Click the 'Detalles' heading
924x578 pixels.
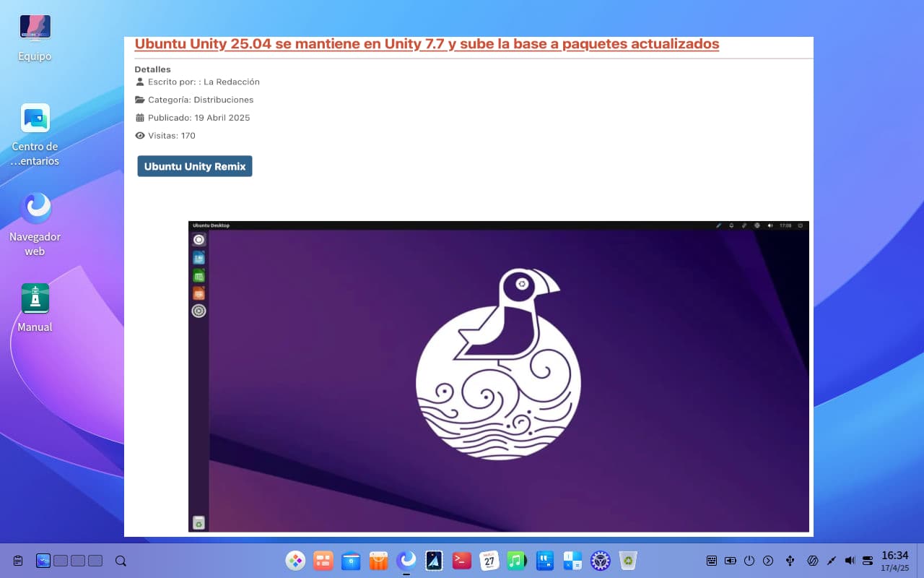pos(152,69)
